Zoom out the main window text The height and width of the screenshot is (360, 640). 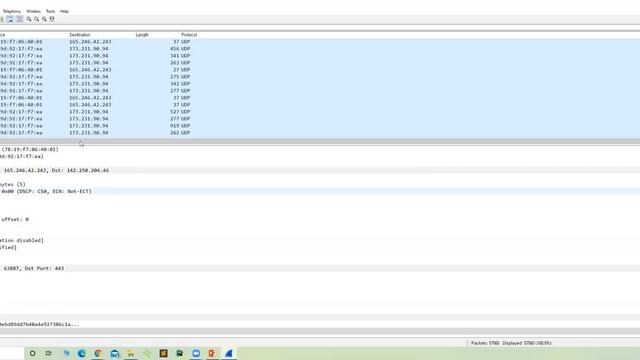tap(37, 19)
